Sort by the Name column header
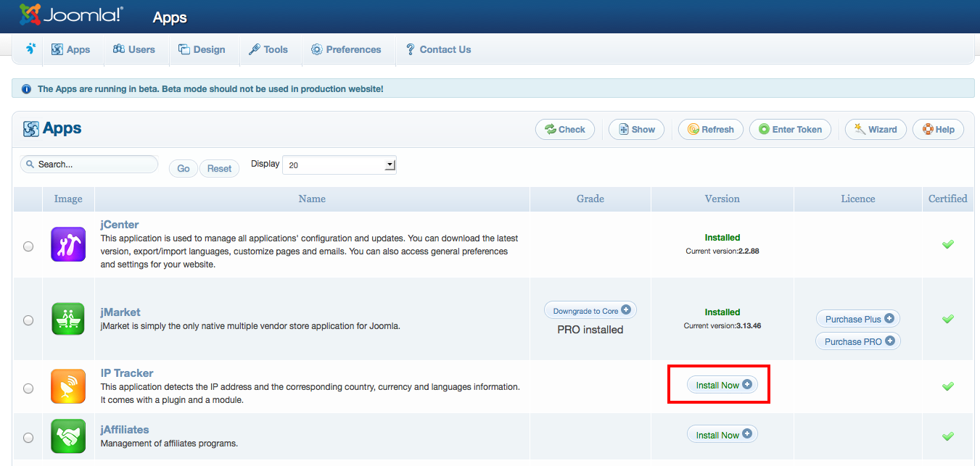Image resolution: width=980 pixels, height=466 pixels. (312, 199)
